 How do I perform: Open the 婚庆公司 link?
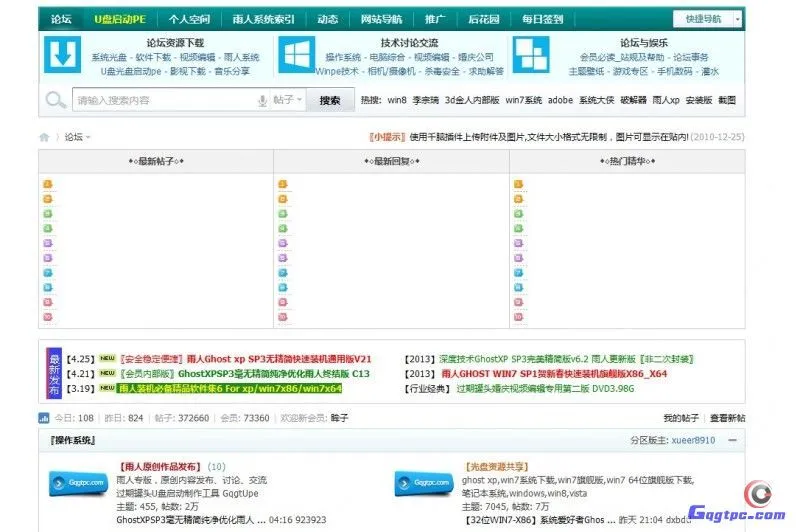(x=476, y=57)
